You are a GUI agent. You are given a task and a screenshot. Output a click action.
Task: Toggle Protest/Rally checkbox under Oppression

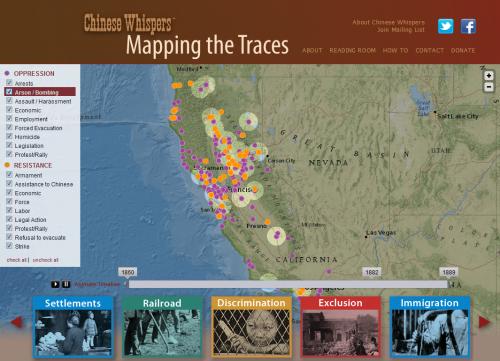coord(9,154)
